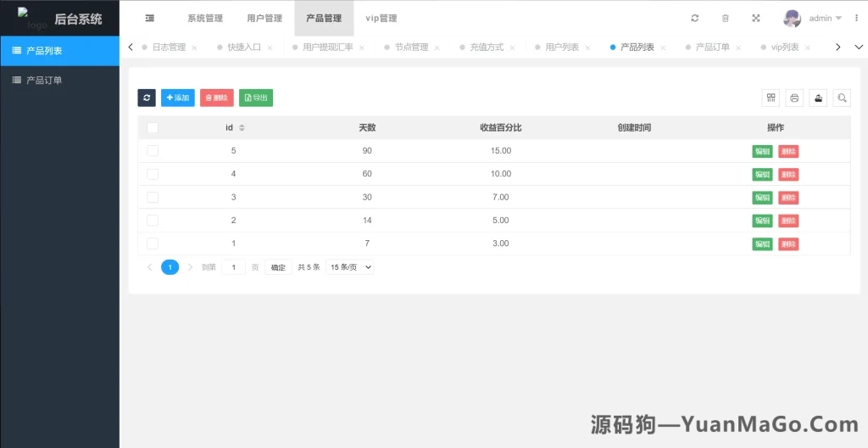Image resolution: width=868 pixels, height=448 pixels.
Task: Toggle fullscreen with the expand icon
Action: click(x=755, y=19)
